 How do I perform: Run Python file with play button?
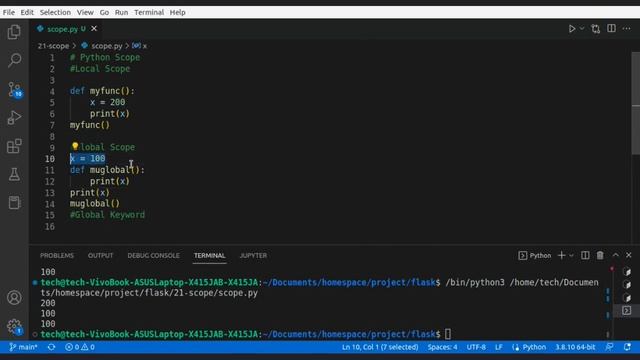(x=572, y=29)
